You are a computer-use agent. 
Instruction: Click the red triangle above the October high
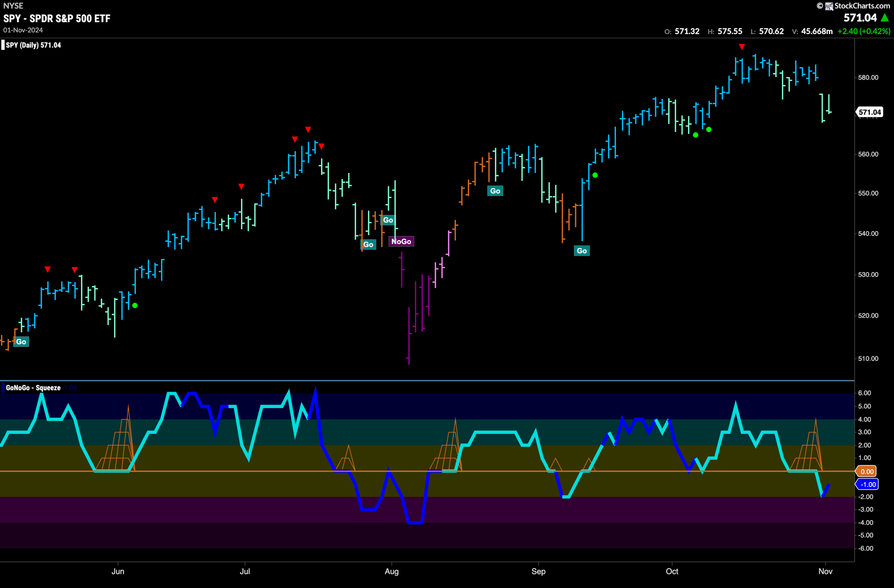point(741,46)
